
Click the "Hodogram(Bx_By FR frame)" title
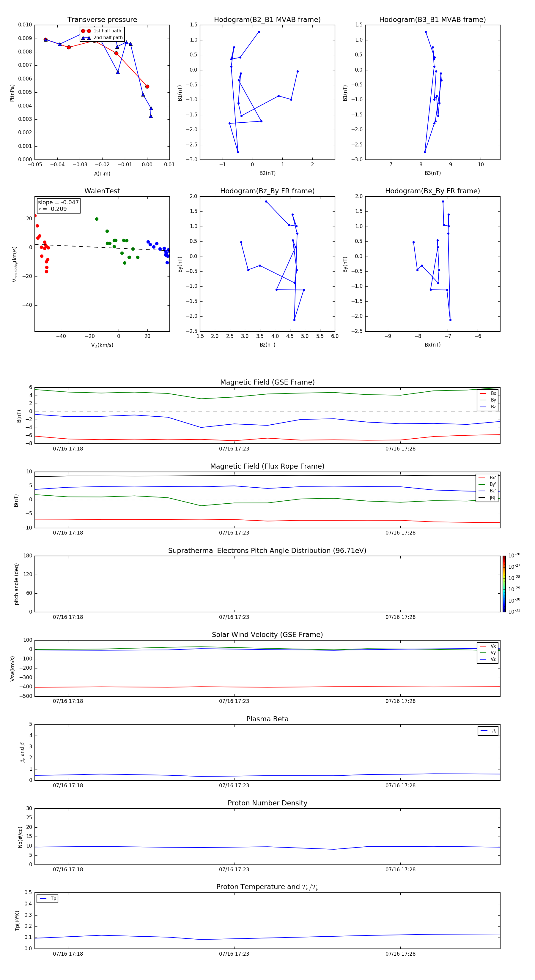tap(432, 191)
